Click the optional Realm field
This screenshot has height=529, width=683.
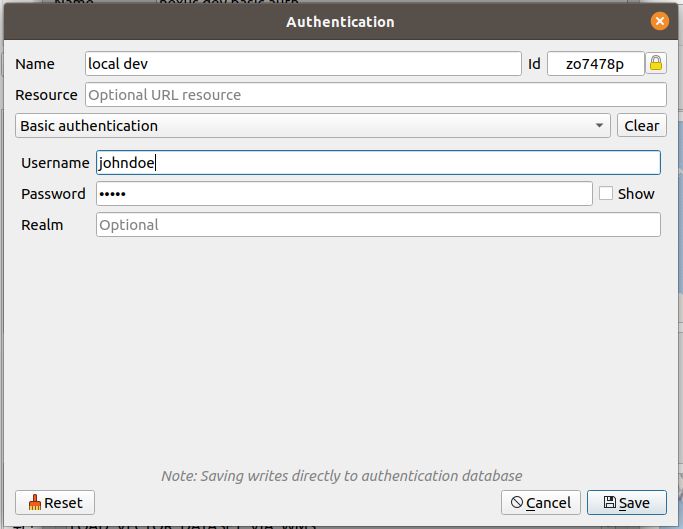pos(378,224)
